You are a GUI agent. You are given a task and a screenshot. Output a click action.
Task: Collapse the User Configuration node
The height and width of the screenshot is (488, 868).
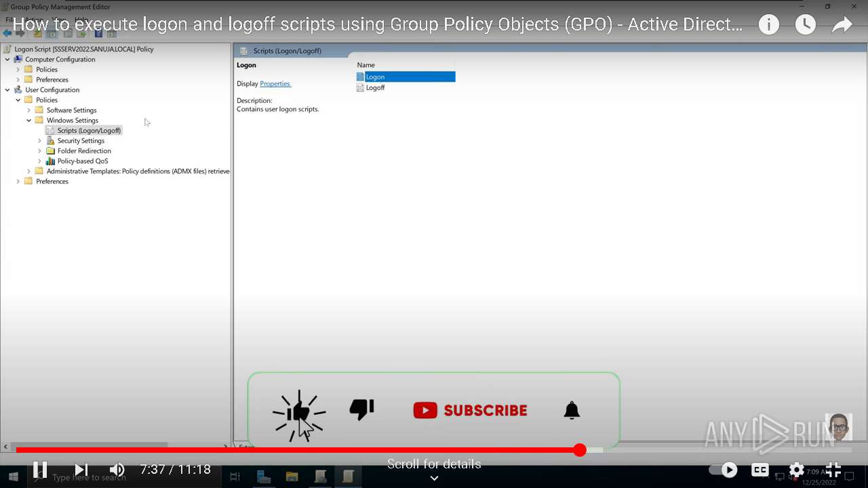tap(7, 89)
